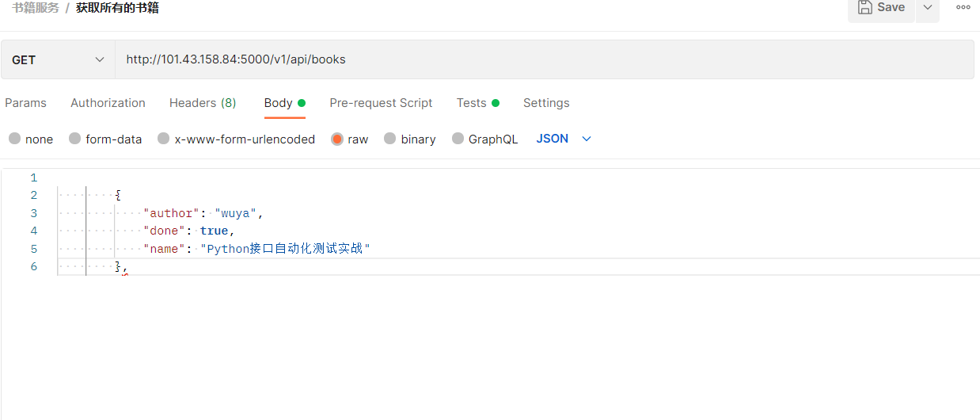
Task: Click the Save button
Action: (881, 8)
